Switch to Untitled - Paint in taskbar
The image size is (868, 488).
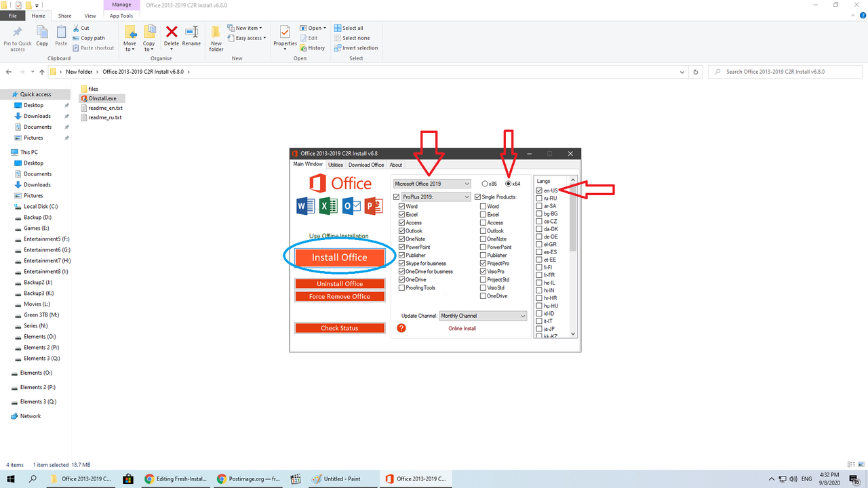coord(342,479)
